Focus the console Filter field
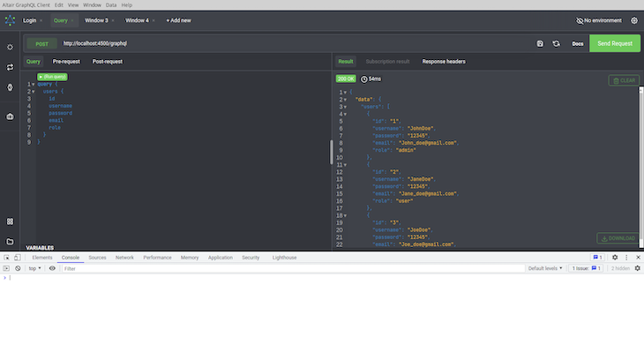 (x=293, y=268)
